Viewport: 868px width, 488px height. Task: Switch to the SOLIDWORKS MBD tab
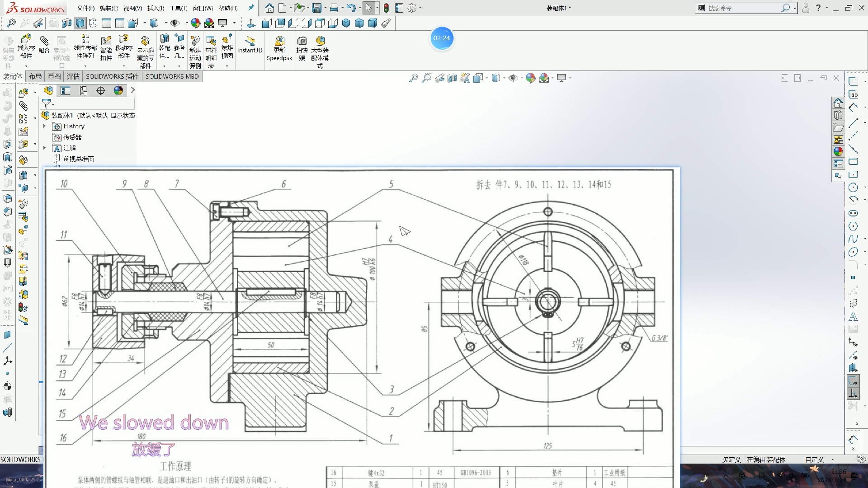(x=172, y=76)
